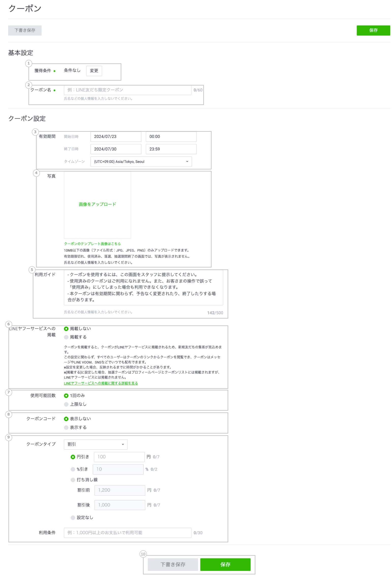Screen dimensions: 392x579
Task: Select the 掲載する radio button
Action: click(x=66, y=337)
